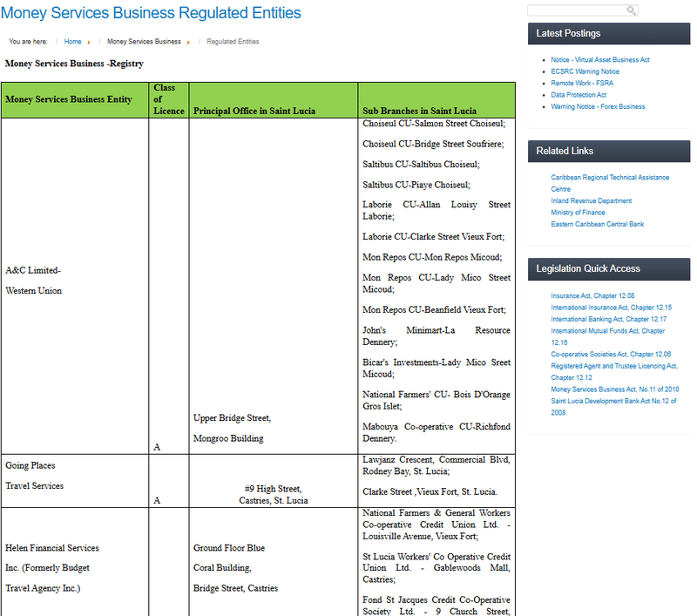Screen dimensions: 697x616
Task: Click Choiseul CU-Bridge Street Soufriere; entry
Action: pos(433,144)
